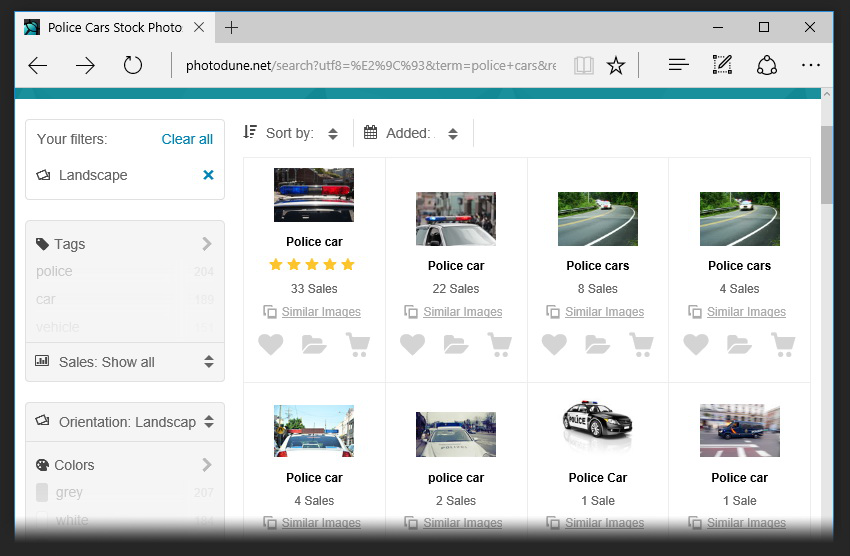Screen dimensions: 850x556
Task: Add 8 Sales Police cars to cart
Action: click(x=641, y=345)
